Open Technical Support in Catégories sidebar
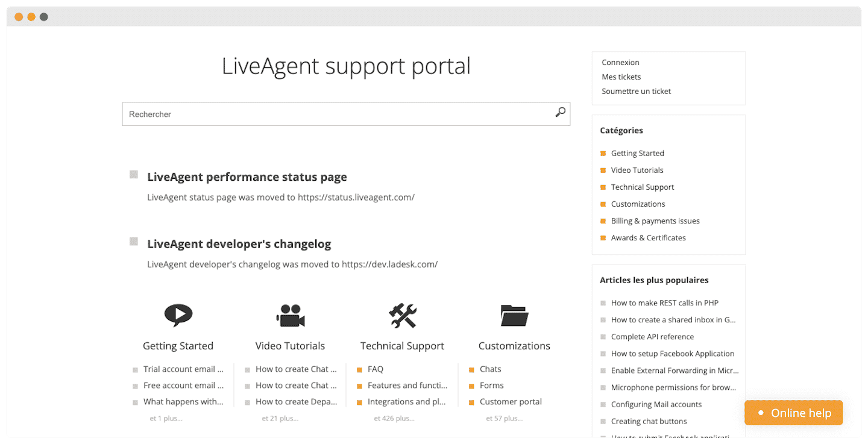868x444 pixels. (x=643, y=187)
